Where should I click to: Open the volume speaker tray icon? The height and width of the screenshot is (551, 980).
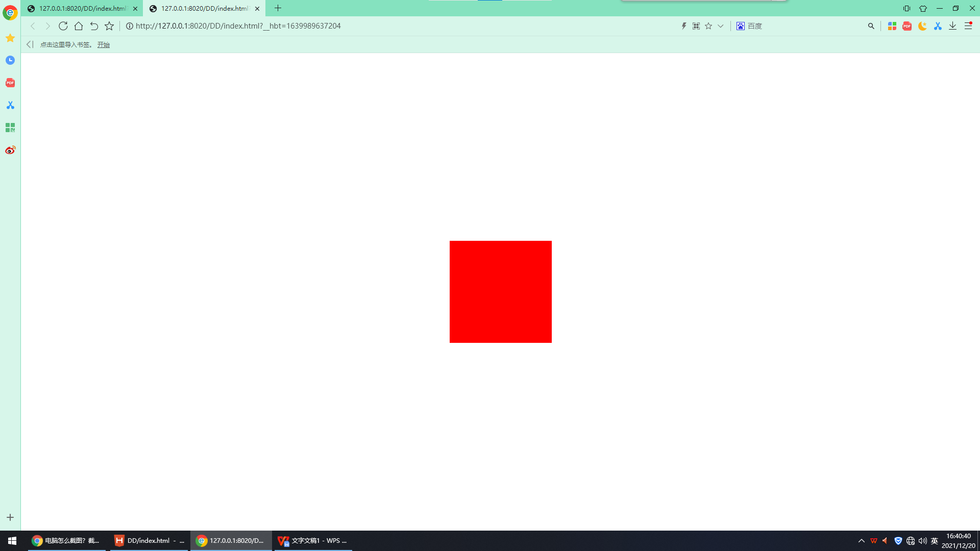point(922,541)
